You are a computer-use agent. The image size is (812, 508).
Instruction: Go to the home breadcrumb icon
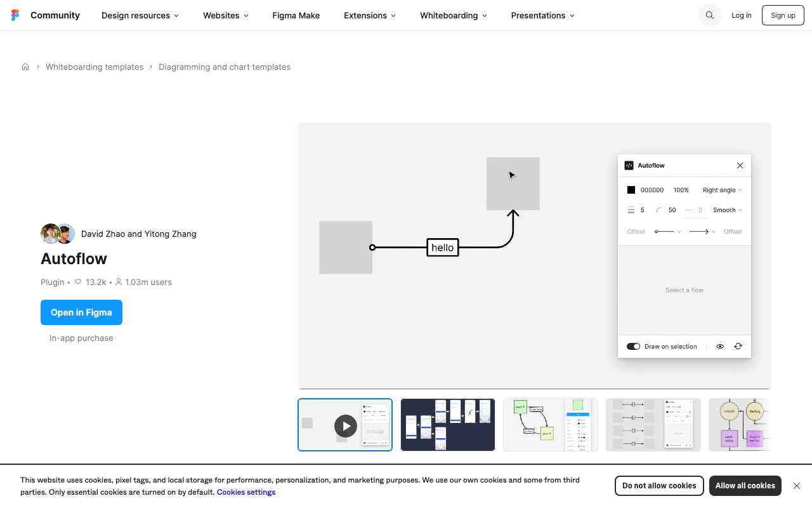(x=25, y=67)
